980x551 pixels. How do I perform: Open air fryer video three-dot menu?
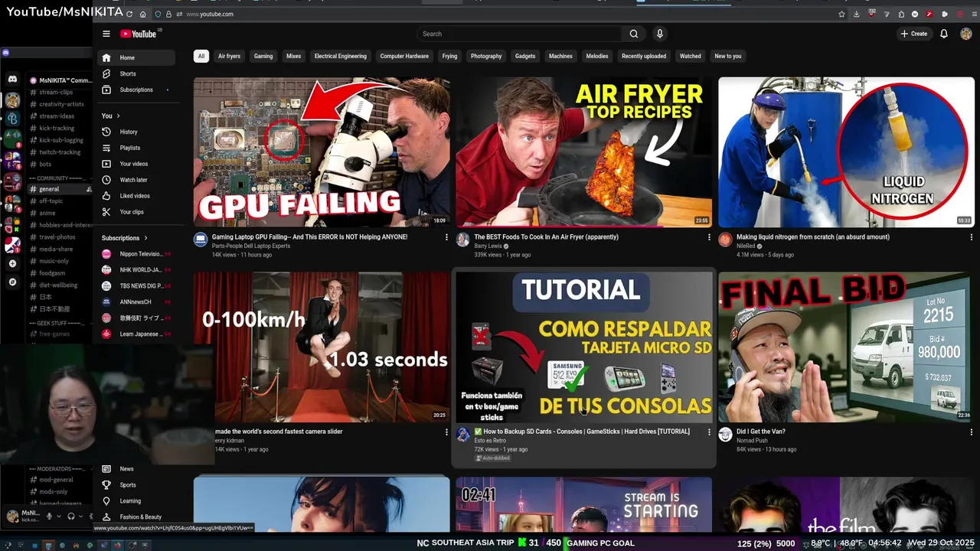pos(709,237)
